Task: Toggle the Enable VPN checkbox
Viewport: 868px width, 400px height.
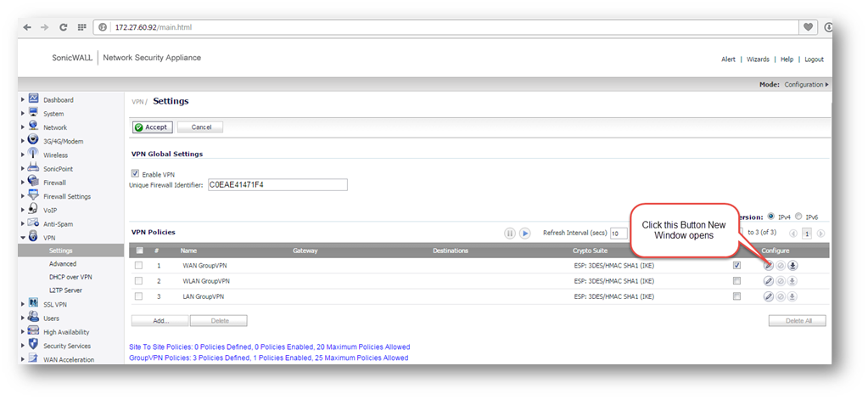Action: 135,173
